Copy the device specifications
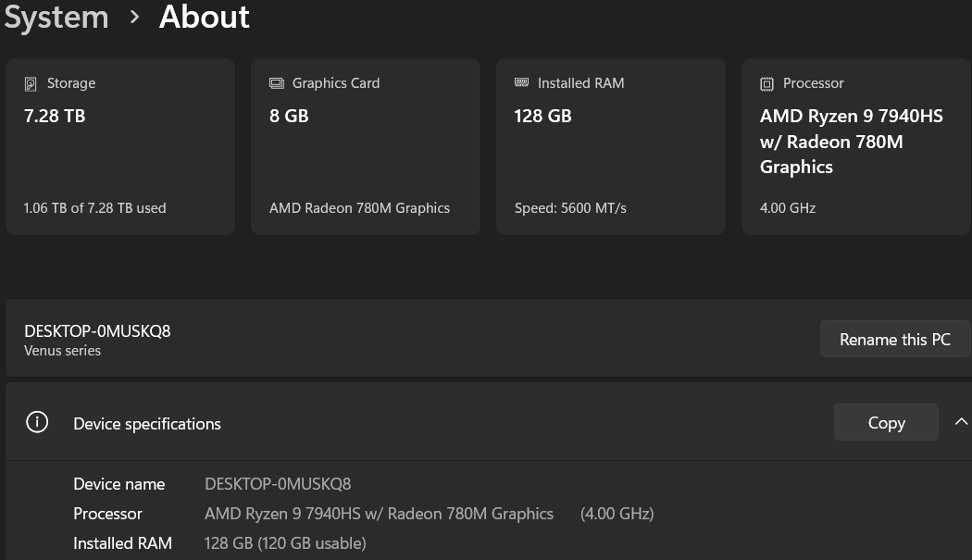Image resolution: width=972 pixels, height=560 pixels. pyautogui.click(x=886, y=423)
